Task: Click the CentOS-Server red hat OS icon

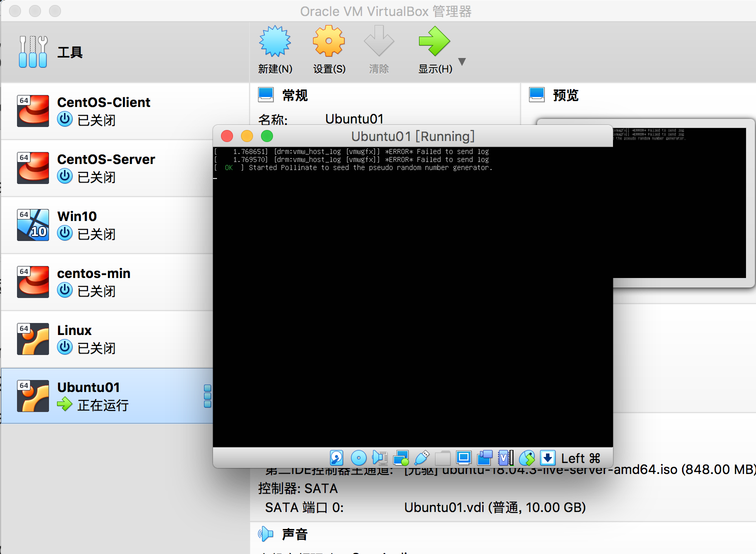Action: 33,168
